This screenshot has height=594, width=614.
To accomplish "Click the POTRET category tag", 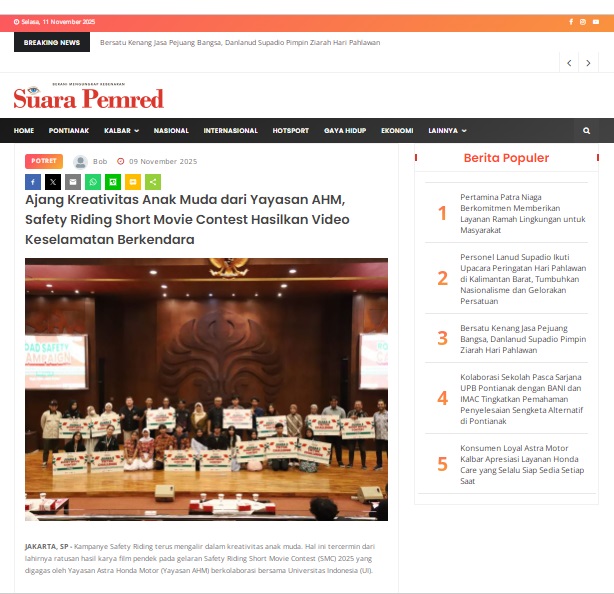I will point(44,161).
